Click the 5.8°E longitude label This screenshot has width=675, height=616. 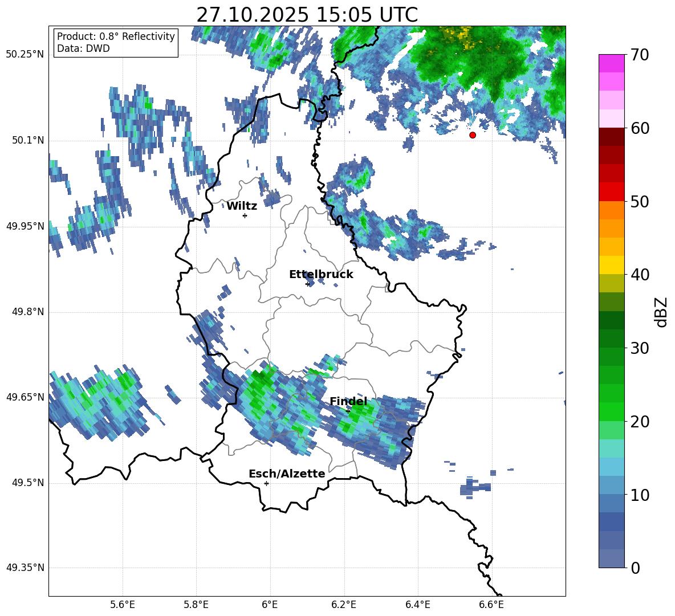pos(196,605)
